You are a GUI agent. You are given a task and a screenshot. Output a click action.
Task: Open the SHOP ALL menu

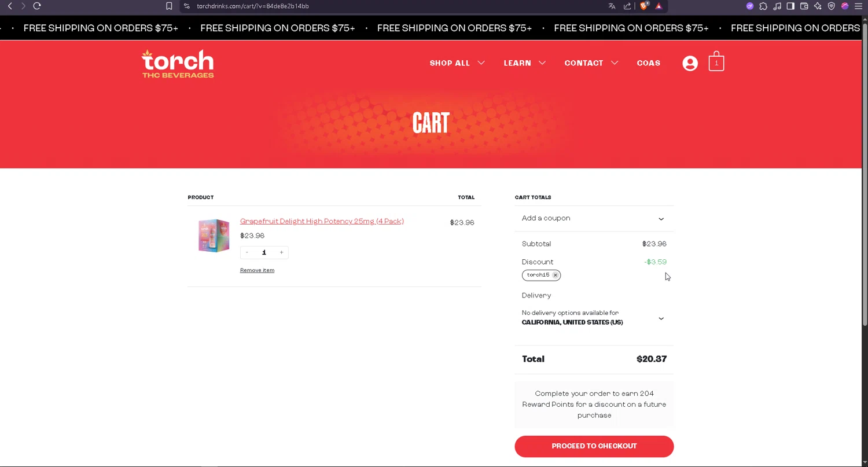(x=450, y=63)
